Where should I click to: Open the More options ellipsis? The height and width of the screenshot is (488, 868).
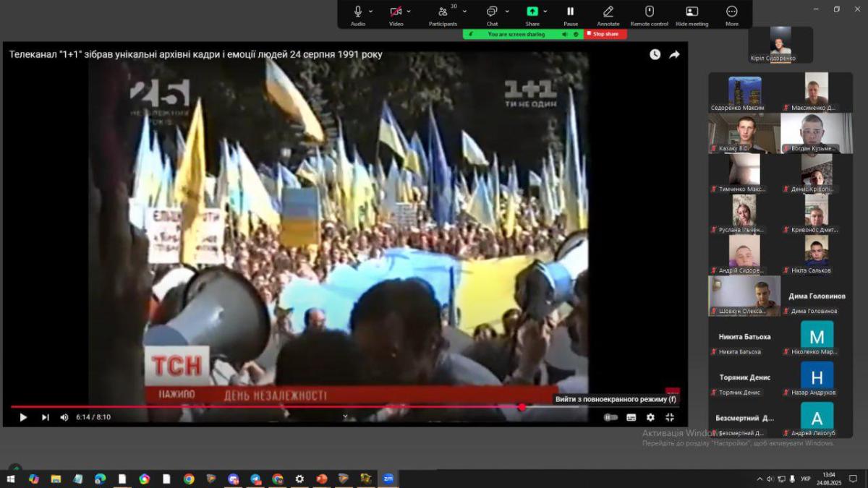732,12
